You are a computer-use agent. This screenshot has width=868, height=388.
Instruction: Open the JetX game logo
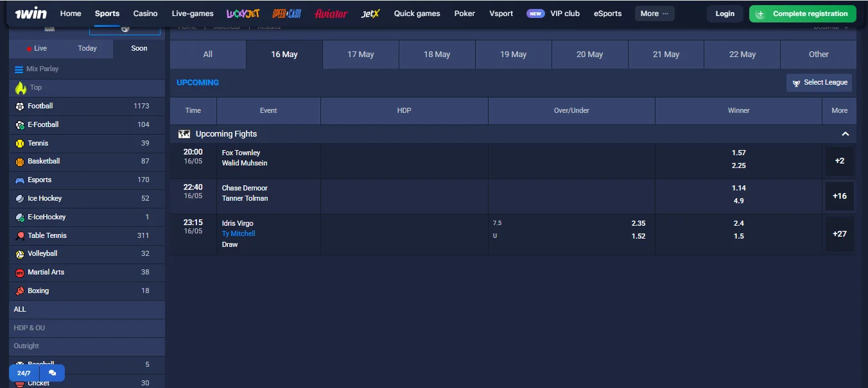click(370, 13)
